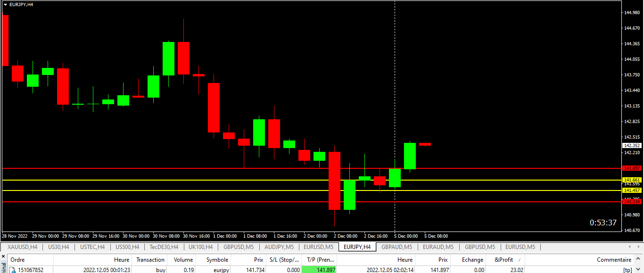The width and height of the screenshot is (644, 273).
Task: Open the US500,H4 chart tab
Action: pyautogui.click(x=127, y=247)
